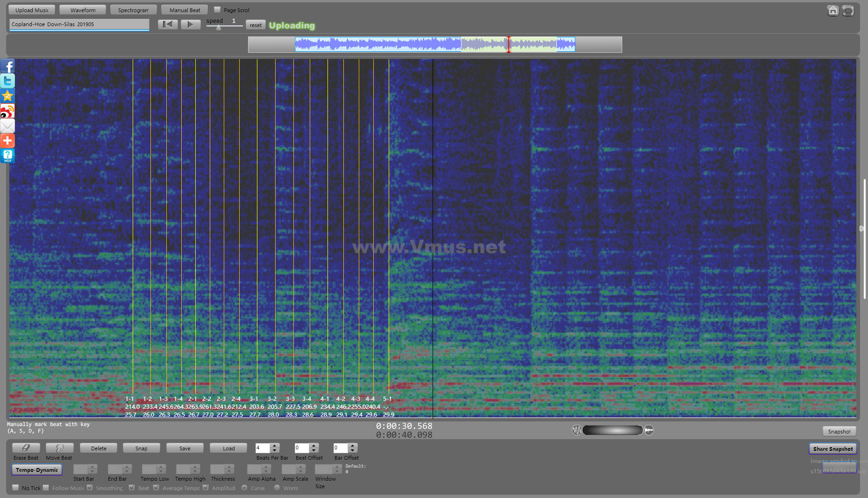Click the song title input field

pyautogui.click(x=79, y=24)
